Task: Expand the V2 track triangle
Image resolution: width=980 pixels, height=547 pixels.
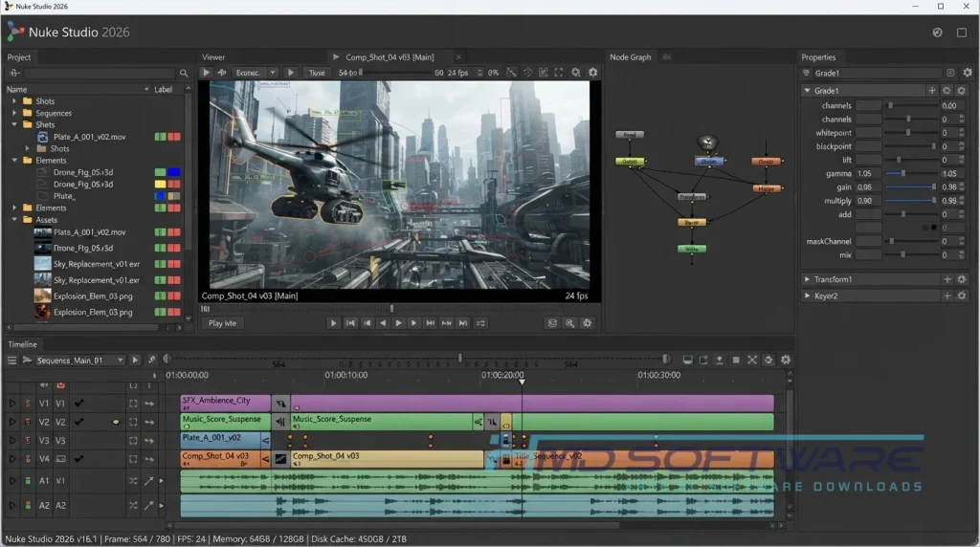Action: pos(11,422)
